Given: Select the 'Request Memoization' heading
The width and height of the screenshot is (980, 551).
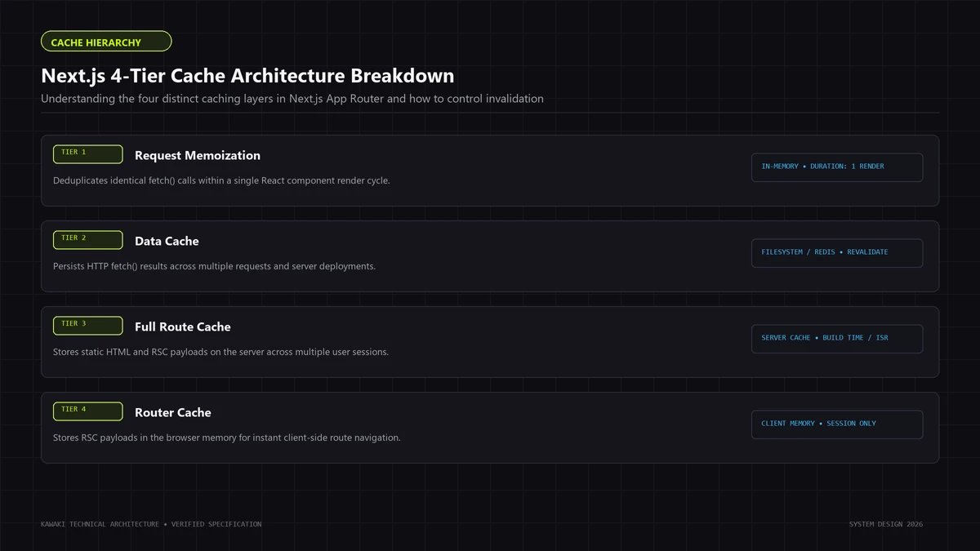Looking at the screenshot, I should click(x=198, y=155).
